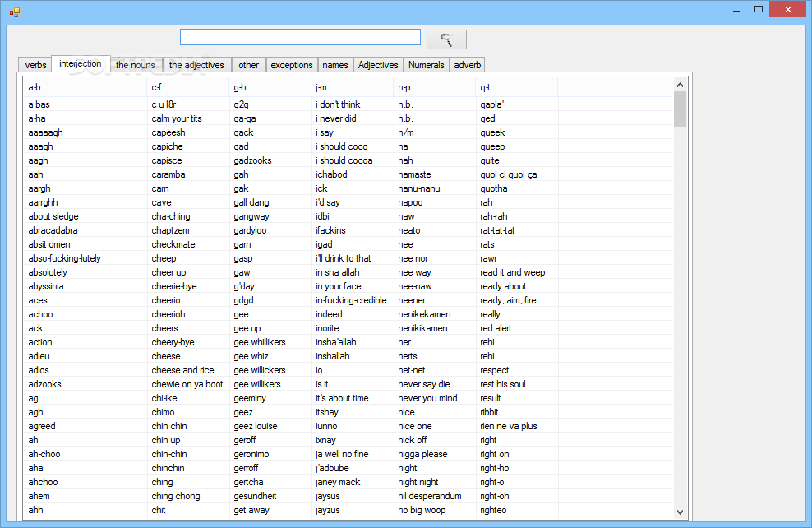Viewport: 812px width, 528px height.
Task: Select the capitalized Adjectives tab
Action: pos(378,65)
